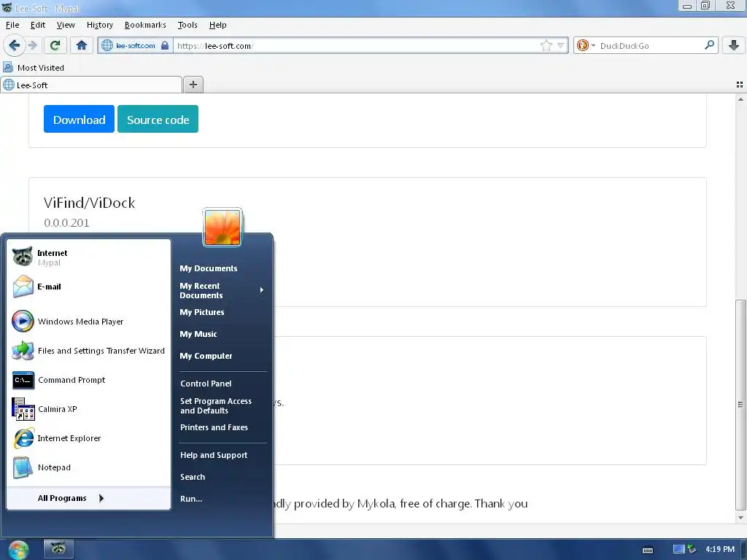Open the Downloads arrow button
The width and height of the screenshot is (747, 560).
[734, 45]
